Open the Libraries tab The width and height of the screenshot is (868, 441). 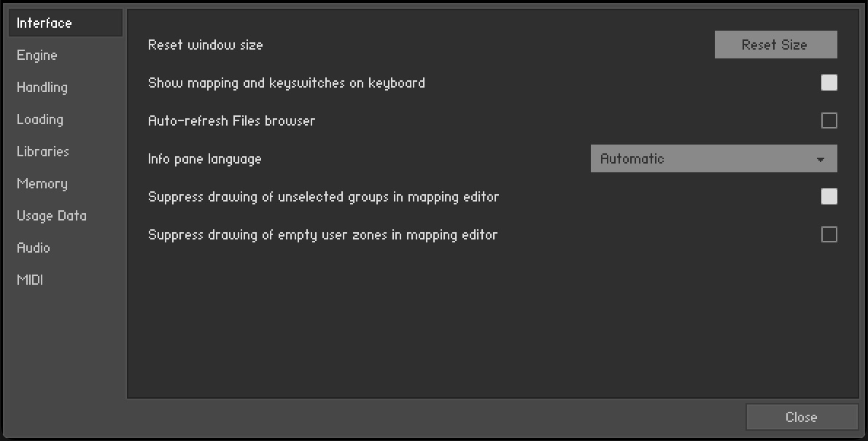point(43,152)
